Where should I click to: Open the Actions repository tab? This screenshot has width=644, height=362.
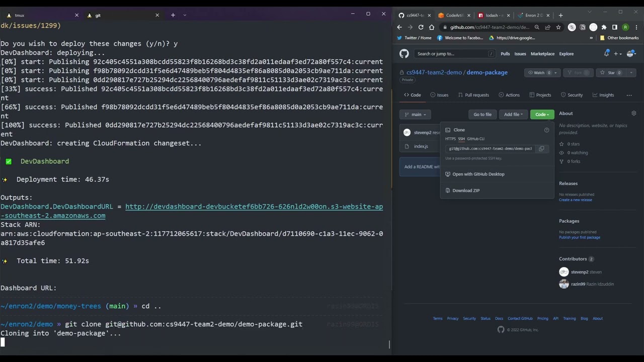(x=509, y=95)
